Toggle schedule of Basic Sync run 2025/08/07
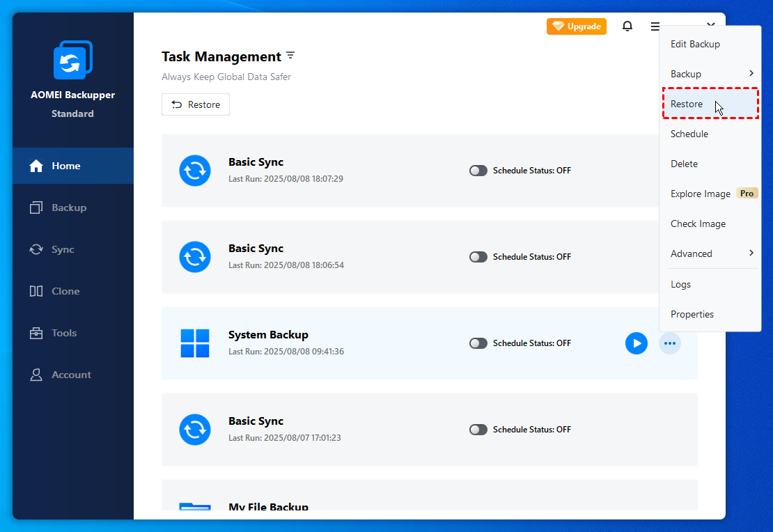 [x=478, y=430]
